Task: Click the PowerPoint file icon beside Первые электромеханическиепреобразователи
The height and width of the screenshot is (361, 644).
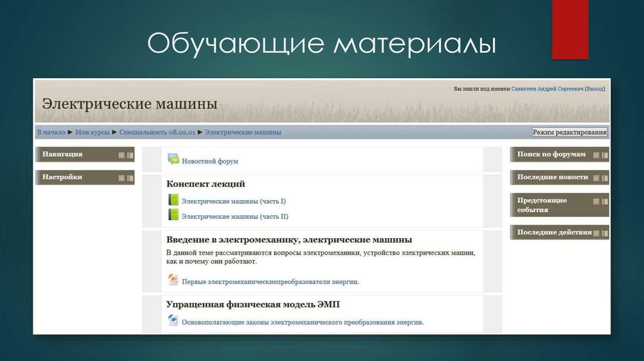Action: coord(174,280)
